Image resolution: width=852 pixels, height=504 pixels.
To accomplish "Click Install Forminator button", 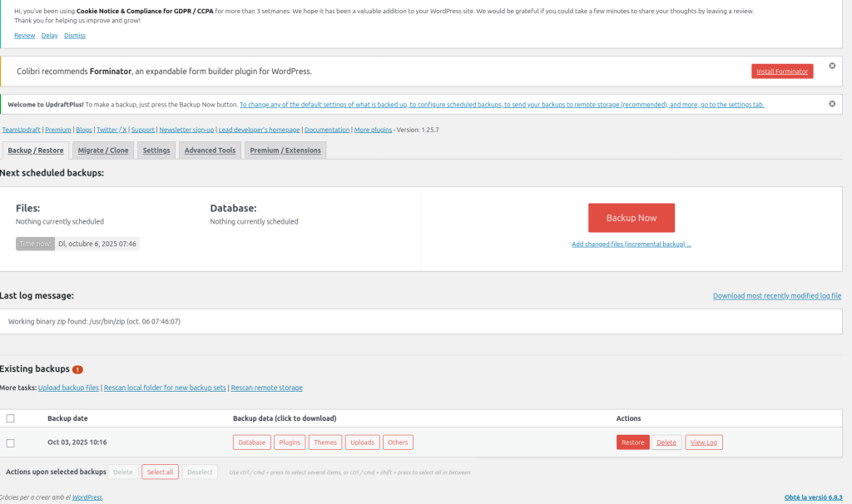I will 781,72.
